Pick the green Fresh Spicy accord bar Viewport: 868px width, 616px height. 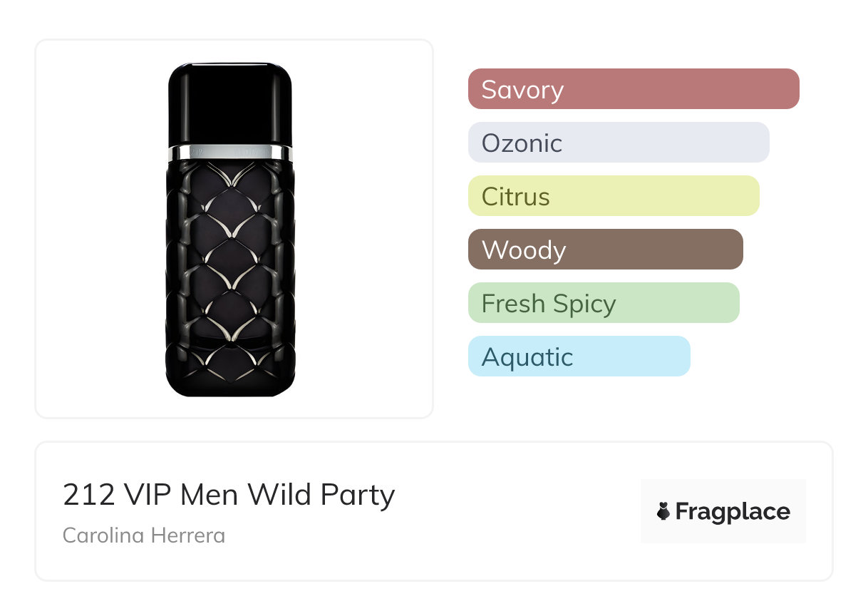[x=603, y=303]
